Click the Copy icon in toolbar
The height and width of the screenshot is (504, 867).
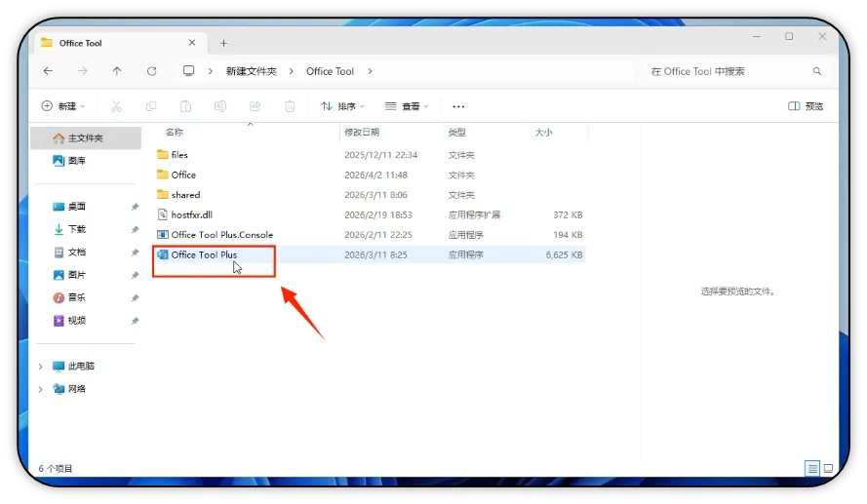[x=151, y=106]
